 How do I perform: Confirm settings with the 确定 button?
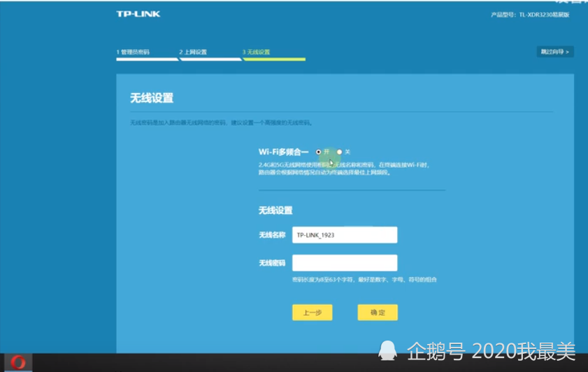(x=378, y=313)
